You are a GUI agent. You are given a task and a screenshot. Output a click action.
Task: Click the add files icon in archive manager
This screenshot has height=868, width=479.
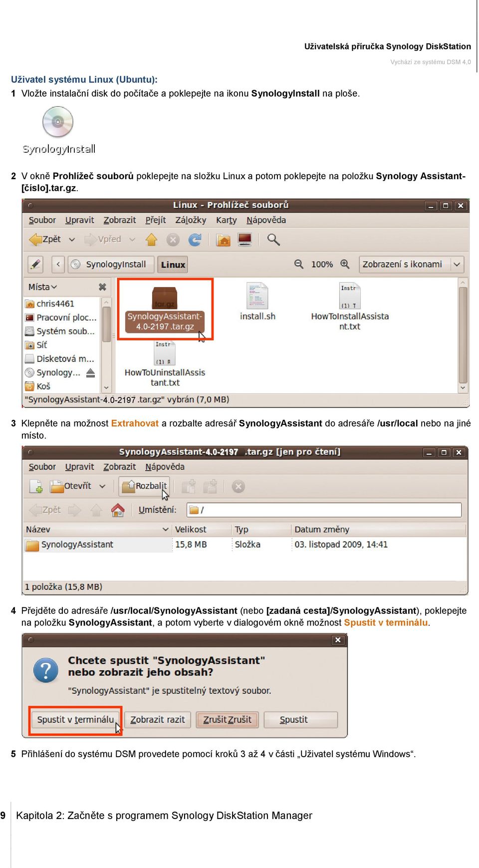tap(189, 487)
